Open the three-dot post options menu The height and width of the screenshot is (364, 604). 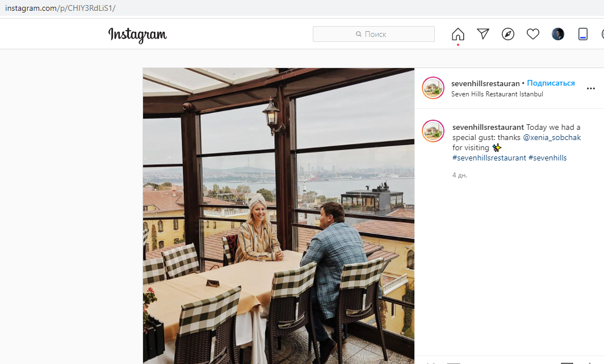pyautogui.click(x=591, y=88)
